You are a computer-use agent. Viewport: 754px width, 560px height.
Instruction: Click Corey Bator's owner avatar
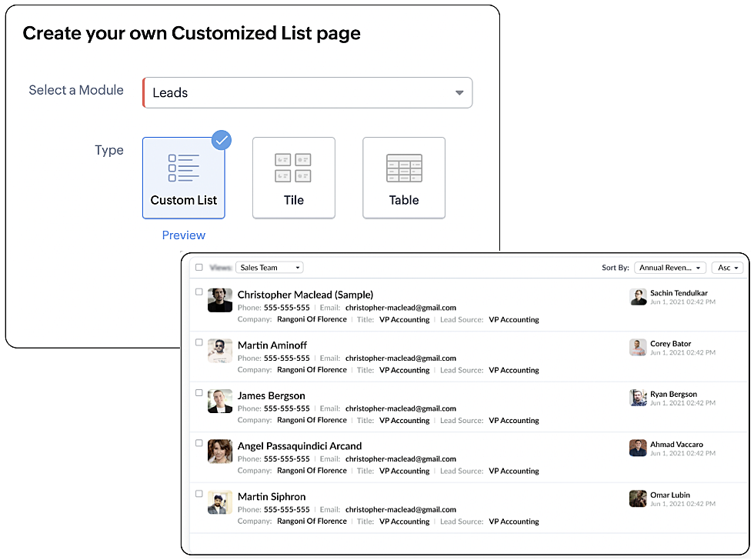638,348
